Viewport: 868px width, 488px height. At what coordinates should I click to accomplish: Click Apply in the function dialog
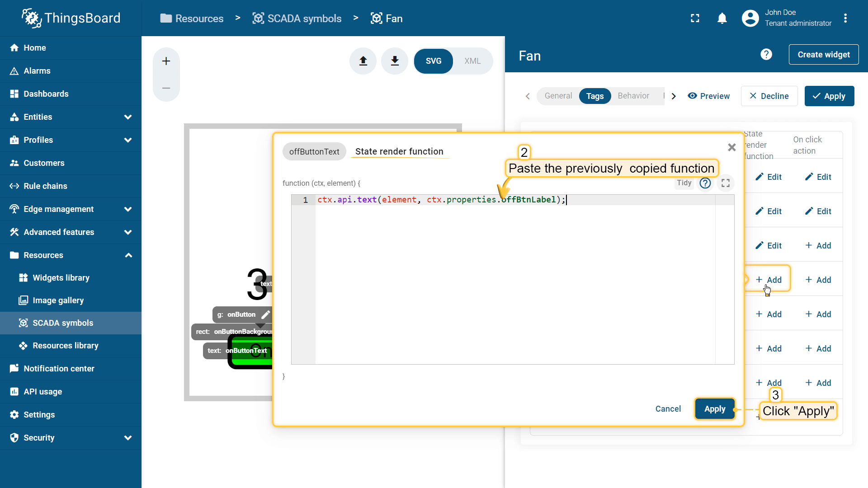click(x=714, y=409)
